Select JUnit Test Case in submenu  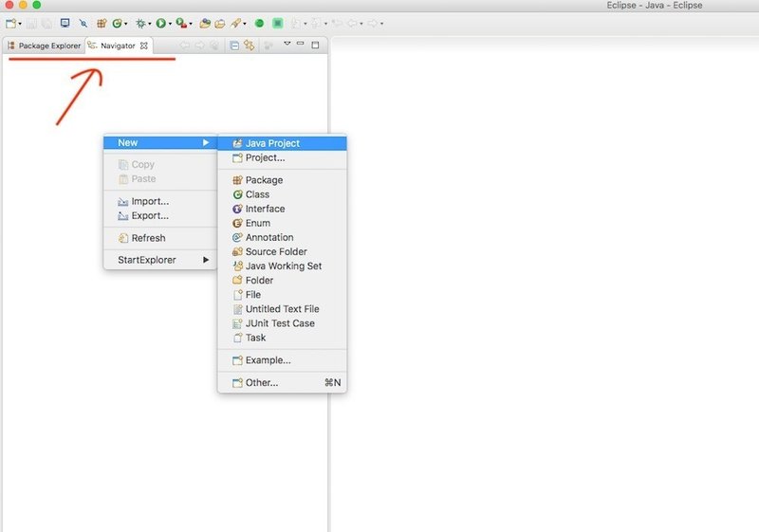282,323
